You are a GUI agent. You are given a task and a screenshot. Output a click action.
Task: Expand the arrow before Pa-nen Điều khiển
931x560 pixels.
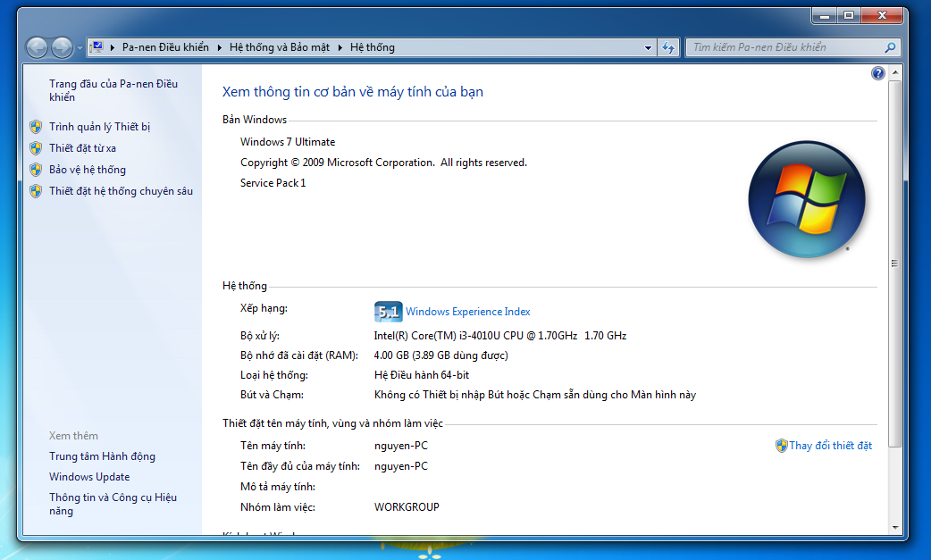click(113, 47)
